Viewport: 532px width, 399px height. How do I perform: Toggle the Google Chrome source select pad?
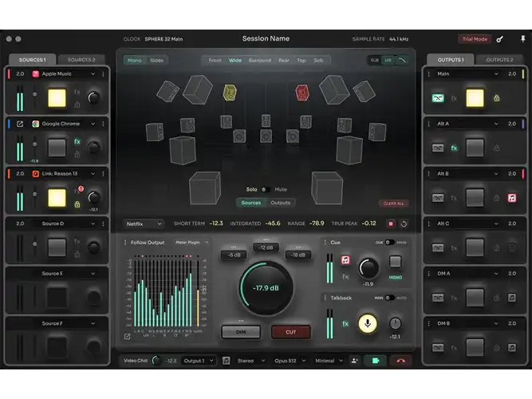[x=57, y=148]
